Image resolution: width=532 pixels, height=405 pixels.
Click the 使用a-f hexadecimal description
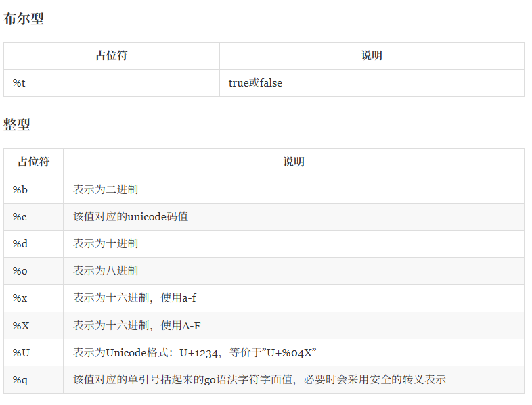(x=135, y=297)
